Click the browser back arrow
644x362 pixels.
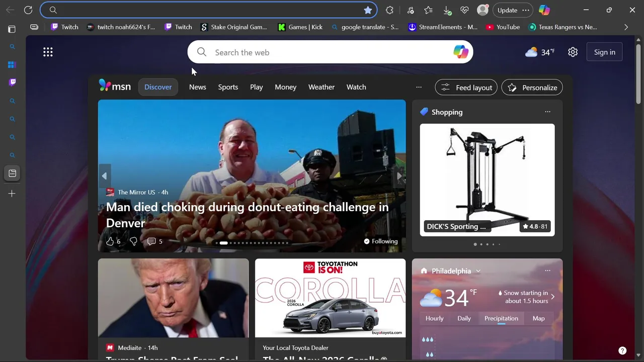tap(10, 10)
